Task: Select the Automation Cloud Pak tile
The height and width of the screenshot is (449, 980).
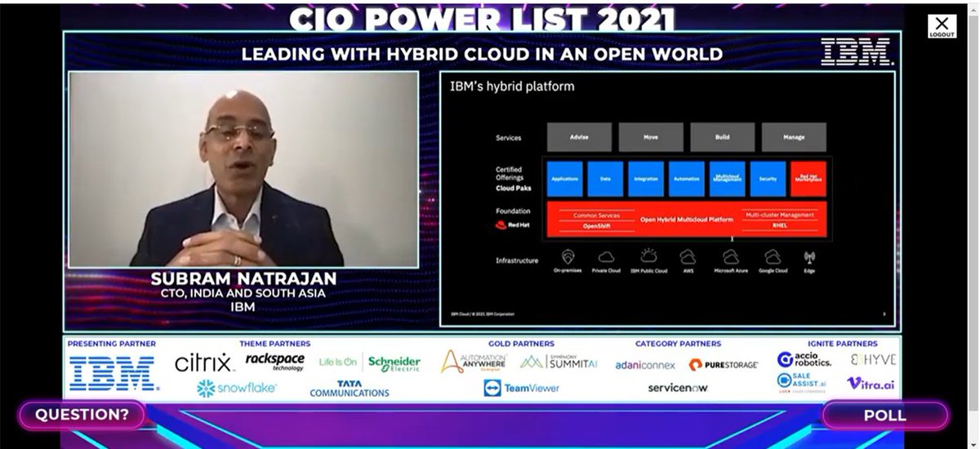Action: click(686, 179)
